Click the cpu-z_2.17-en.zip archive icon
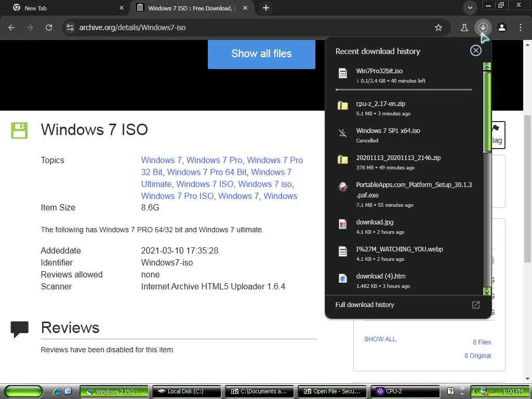The height and width of the screenshot is (399, 532). tap(343, 105)
